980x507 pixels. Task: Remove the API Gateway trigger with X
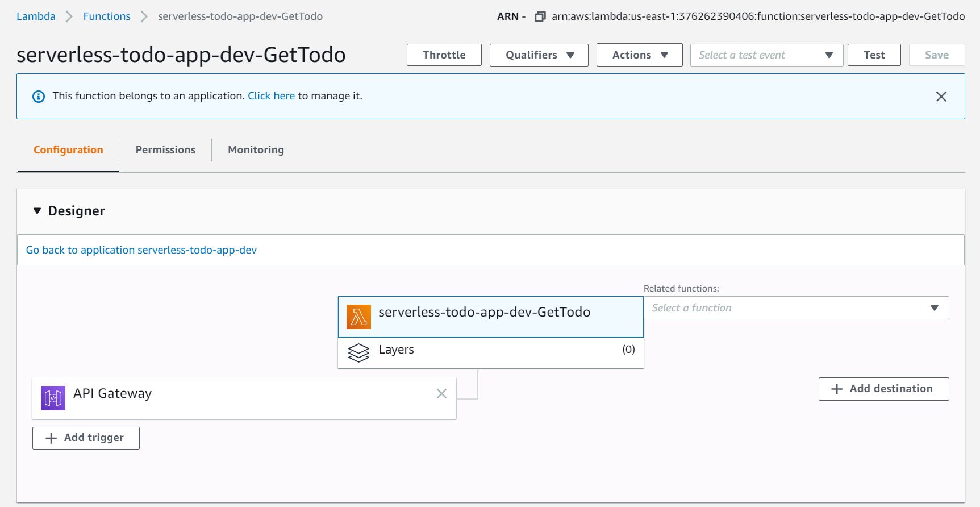[441, 393]
